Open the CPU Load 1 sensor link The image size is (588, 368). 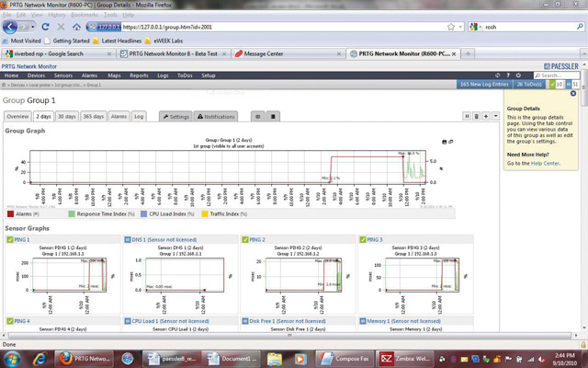pyautogui.click(x=171, y=321)
